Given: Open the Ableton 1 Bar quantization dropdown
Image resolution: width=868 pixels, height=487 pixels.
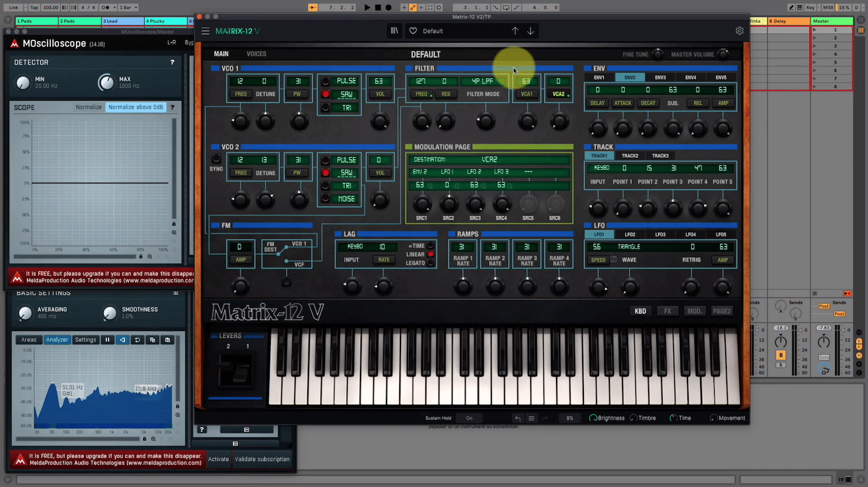Looking at the screenshot, I should (x=128, y=8).
